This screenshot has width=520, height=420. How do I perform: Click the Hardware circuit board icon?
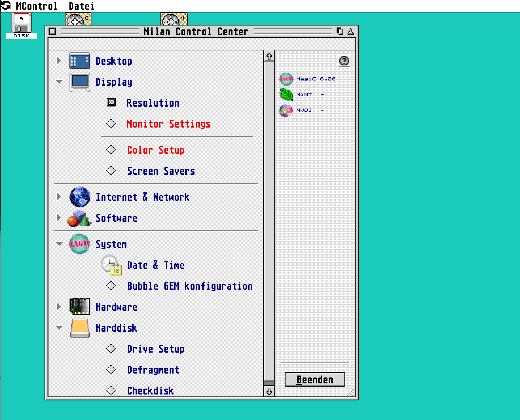coord(80,307)
